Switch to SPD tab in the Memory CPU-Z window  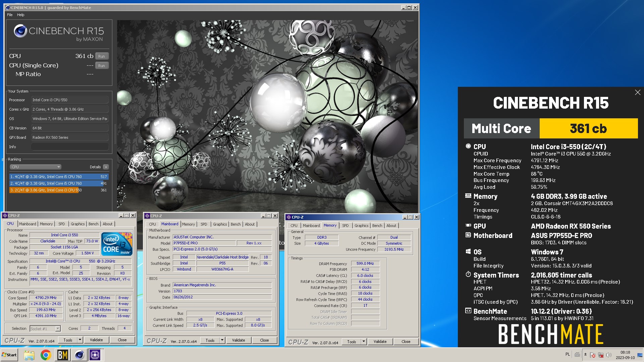345,226
